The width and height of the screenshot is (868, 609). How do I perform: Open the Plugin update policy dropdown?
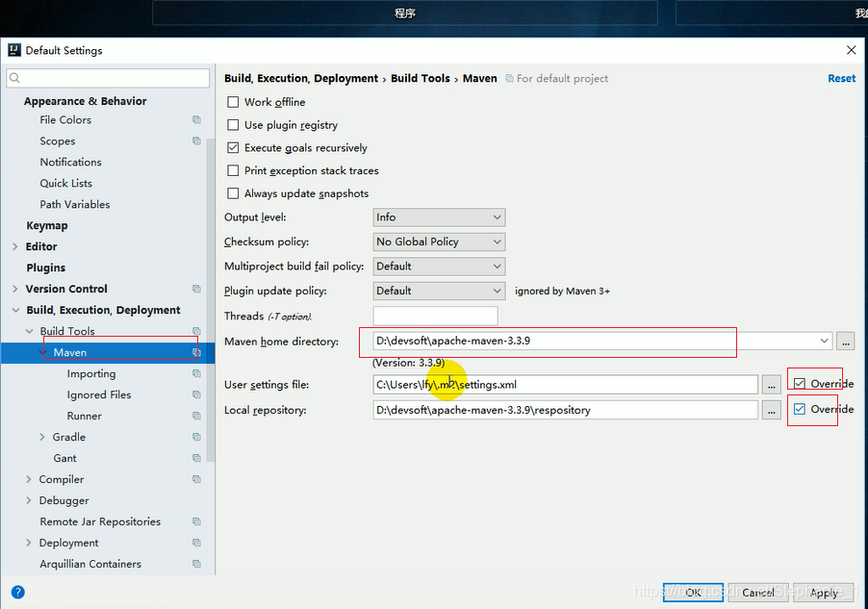click(439, 291)
